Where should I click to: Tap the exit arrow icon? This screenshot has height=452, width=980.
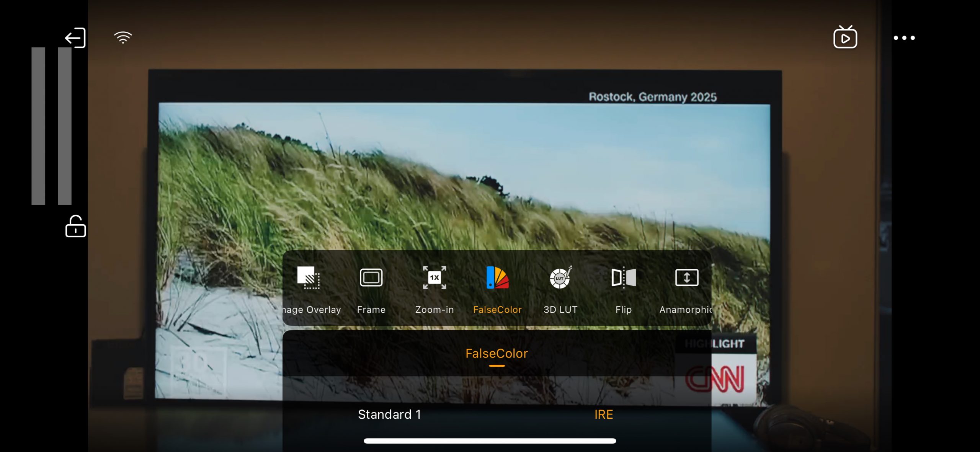click(x=75, y=38)
